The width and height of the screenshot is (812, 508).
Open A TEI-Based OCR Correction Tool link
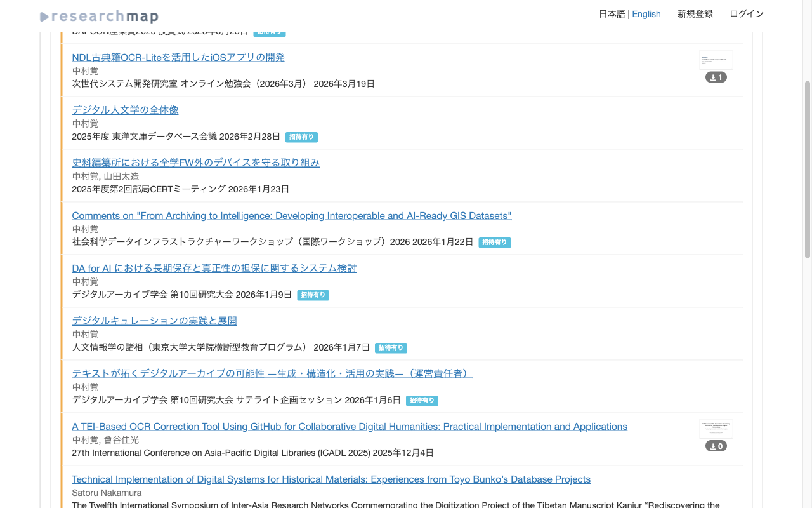coord(350,427)
